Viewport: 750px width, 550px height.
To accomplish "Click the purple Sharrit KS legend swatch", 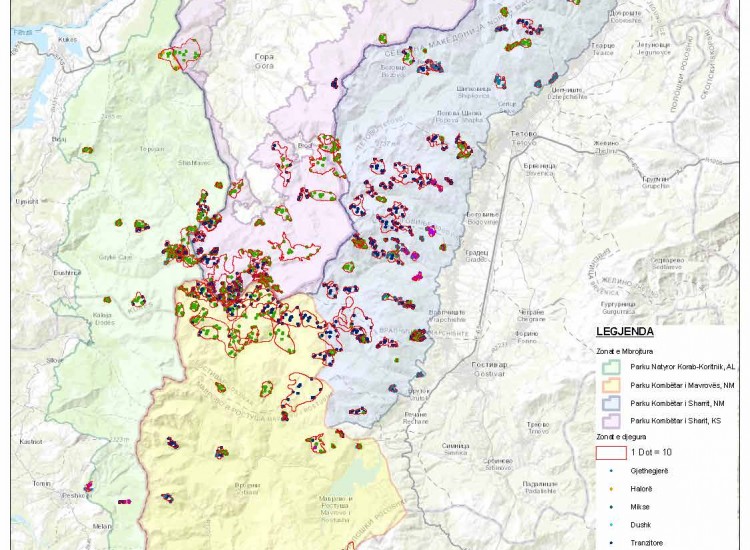I will pyautogui.click(x=612, y=422).
